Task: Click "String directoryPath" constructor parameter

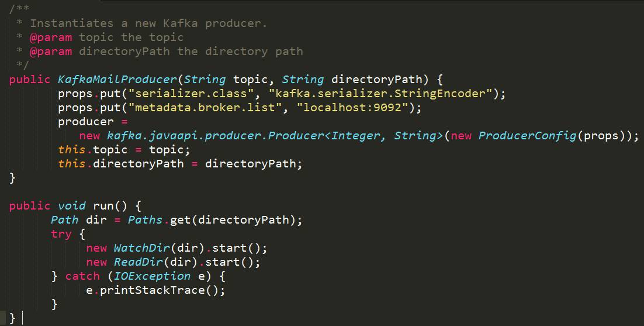Action: coord(352,80)
